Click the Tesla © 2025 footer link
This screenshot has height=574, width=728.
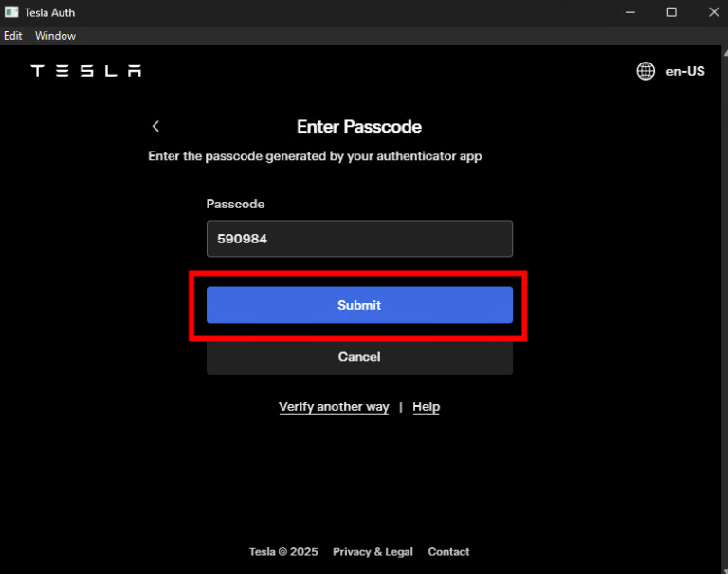pos(283,552)
